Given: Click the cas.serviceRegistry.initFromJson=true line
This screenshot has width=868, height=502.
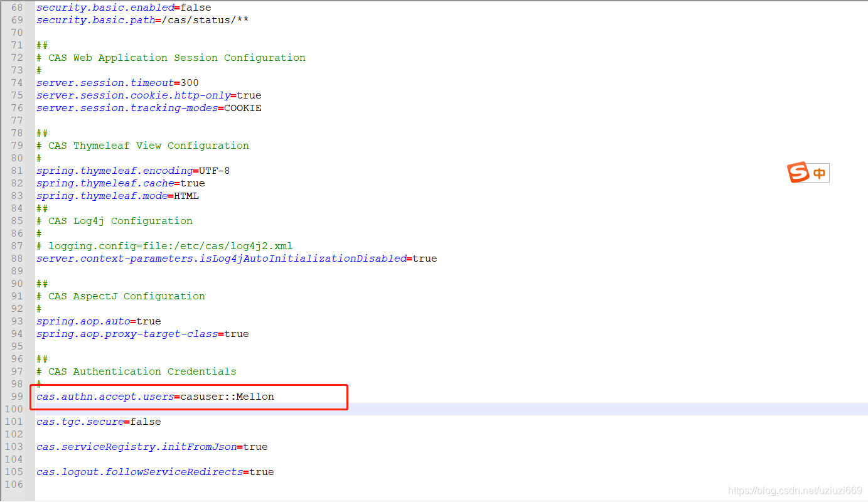Looking at the screenshot, I should (x=152, y=447).
